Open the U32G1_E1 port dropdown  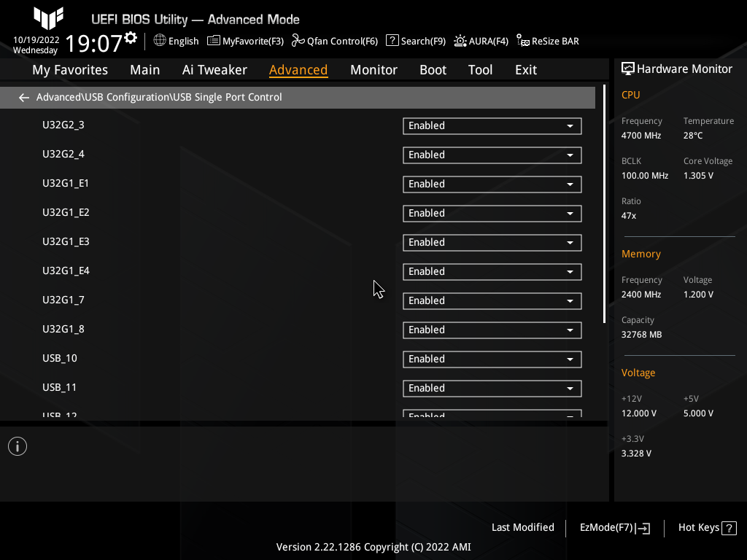click(492, 184)
